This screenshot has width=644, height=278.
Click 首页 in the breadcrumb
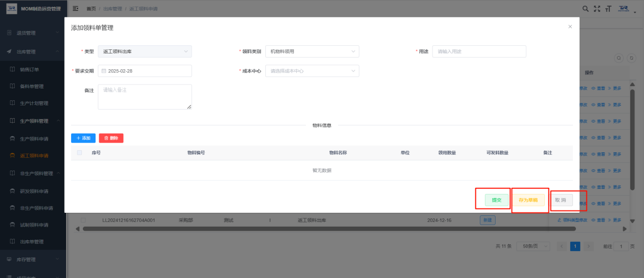coord(91,9)
